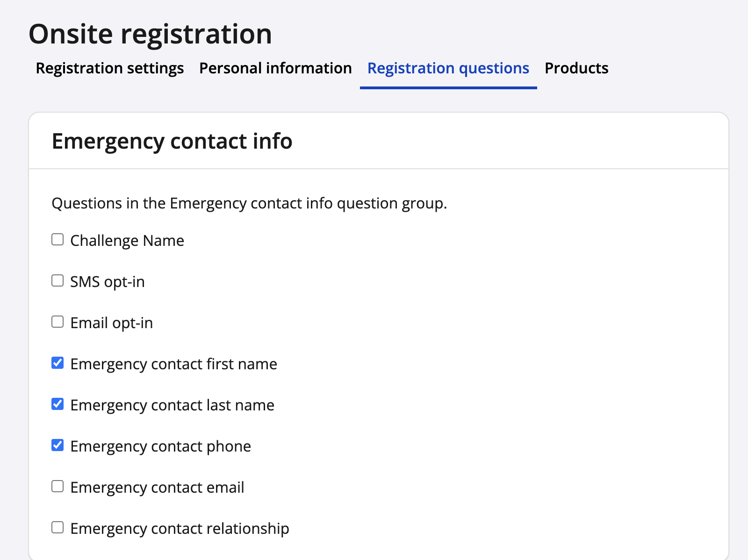
Task: Click the "Emergency contact relationship" label text
Action: pos(180,529)
